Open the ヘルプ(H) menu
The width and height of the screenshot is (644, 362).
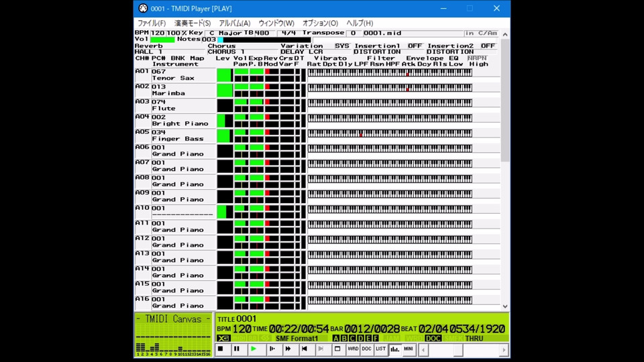(360, 23)
